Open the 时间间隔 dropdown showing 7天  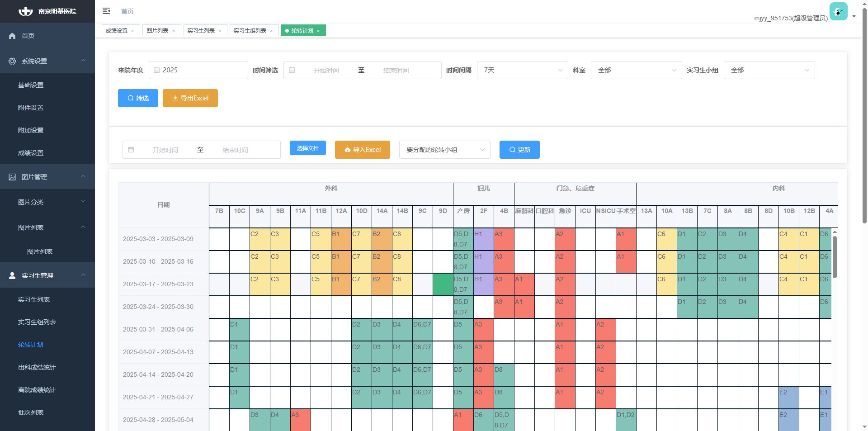pyautogui.click(x=522, y=70)
